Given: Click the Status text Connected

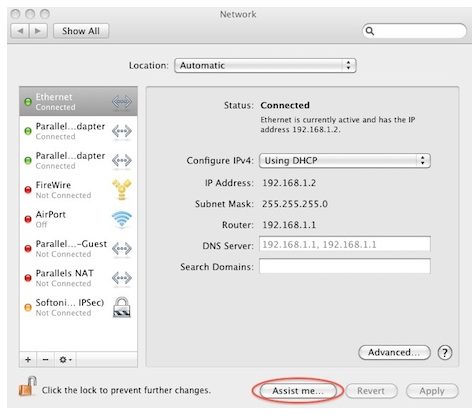Looking at the screenshot, I should coord(285,105).
